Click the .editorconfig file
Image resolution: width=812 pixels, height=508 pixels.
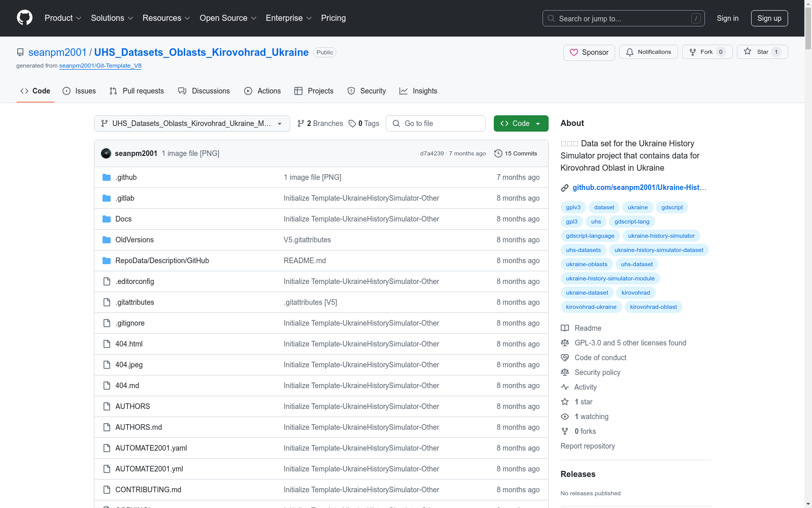pyautogui.click(x=134, y=281)
